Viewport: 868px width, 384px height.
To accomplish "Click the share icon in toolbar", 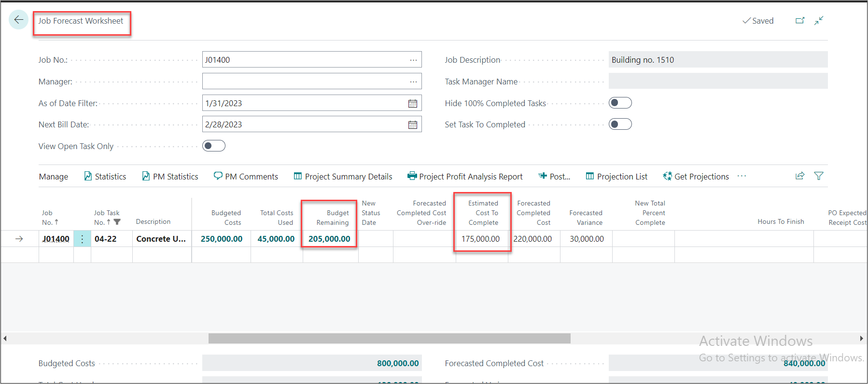I will [x=800, y=176].
